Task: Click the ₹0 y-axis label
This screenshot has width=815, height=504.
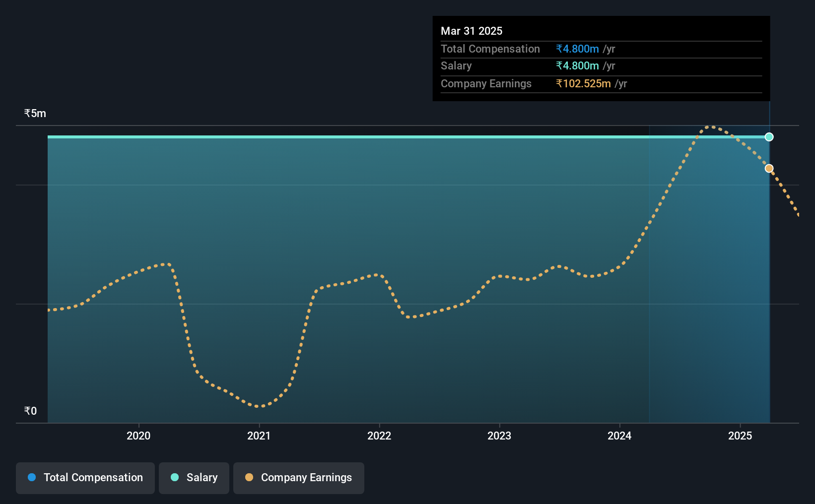Action: [31, 411]
